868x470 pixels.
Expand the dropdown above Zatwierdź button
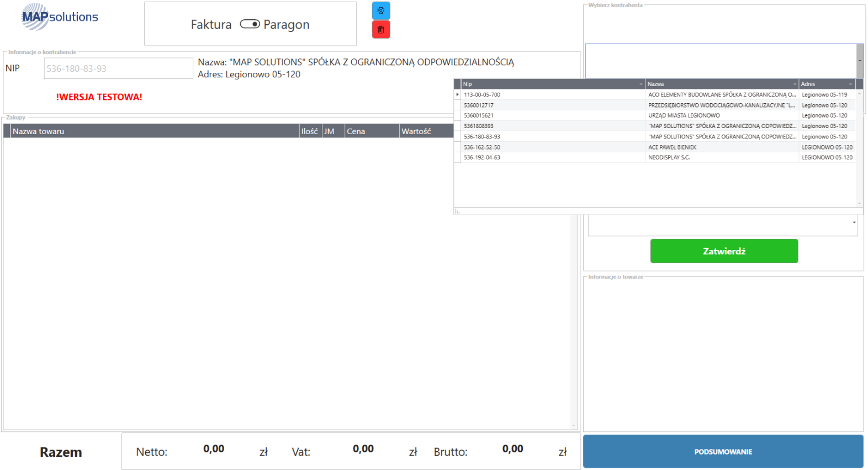854,222
